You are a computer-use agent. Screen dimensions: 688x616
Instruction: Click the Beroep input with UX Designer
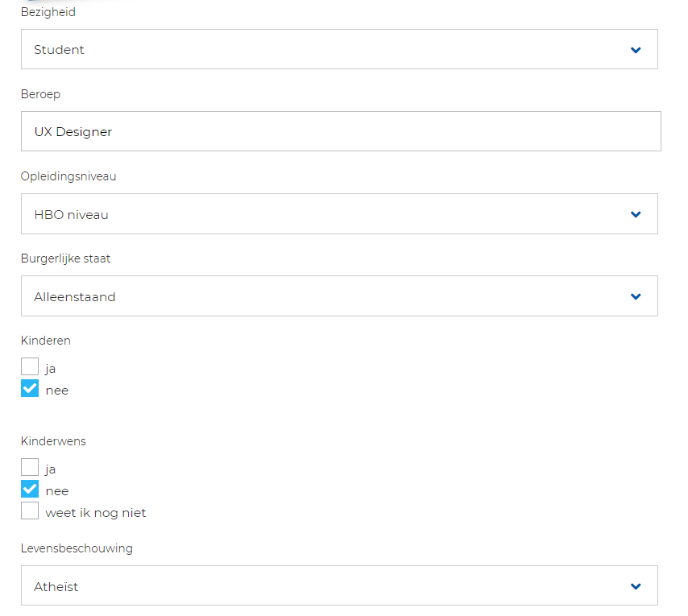(x=341, y=131)
